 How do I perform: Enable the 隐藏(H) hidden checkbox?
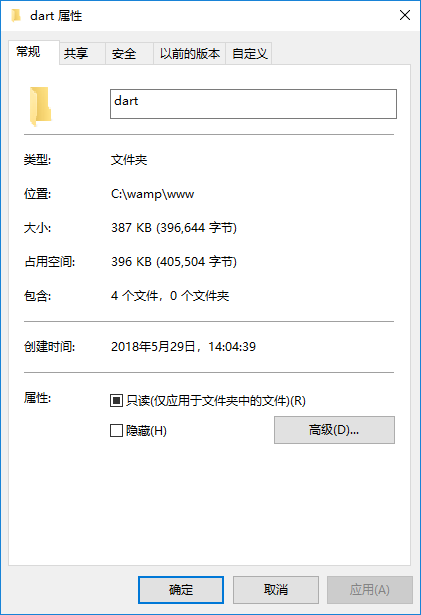point(116,431)
